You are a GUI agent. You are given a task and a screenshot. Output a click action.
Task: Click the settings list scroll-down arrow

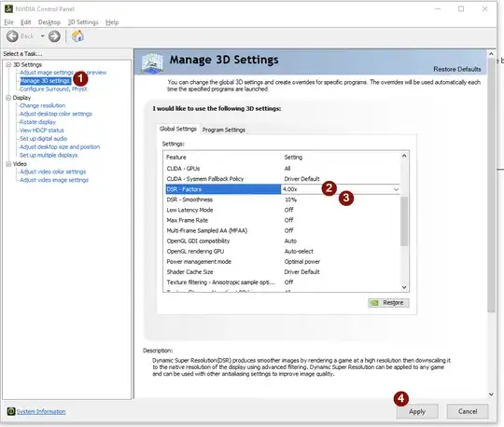[x=404, y=287]
